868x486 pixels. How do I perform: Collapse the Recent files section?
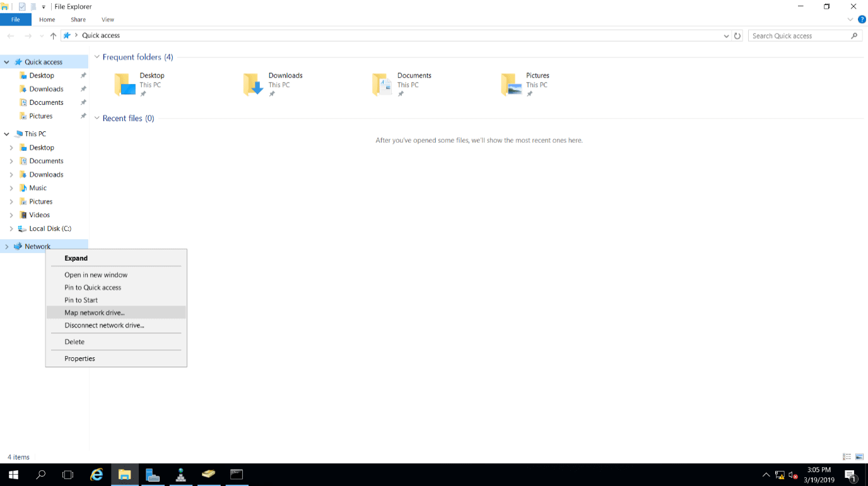coord(97,118)
